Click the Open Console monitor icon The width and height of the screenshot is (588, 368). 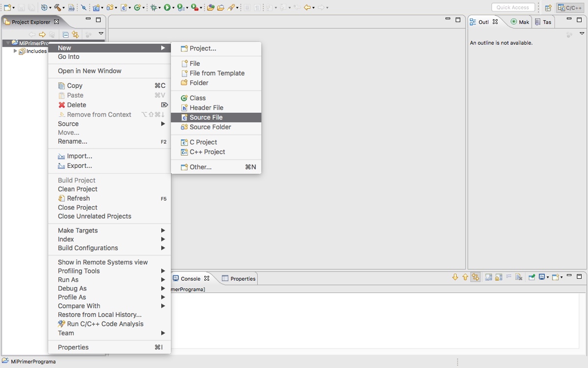pyautogui.click(x=542, y=277)
